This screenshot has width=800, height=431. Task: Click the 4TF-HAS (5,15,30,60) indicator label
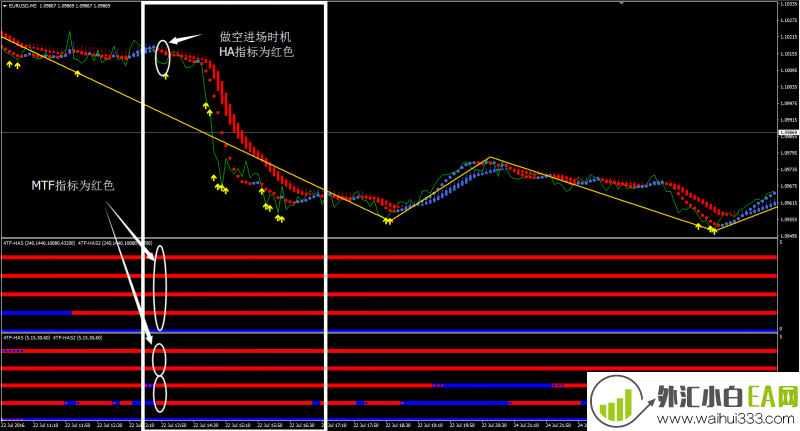click(27, 338)
